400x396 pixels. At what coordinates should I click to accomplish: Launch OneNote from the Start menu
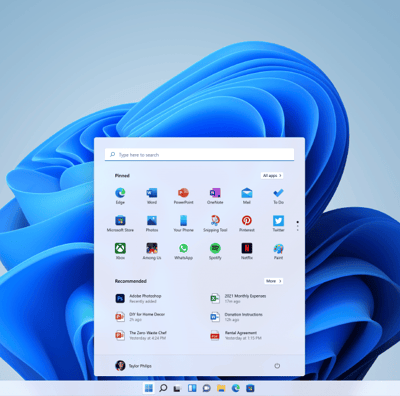coord(215,196)
